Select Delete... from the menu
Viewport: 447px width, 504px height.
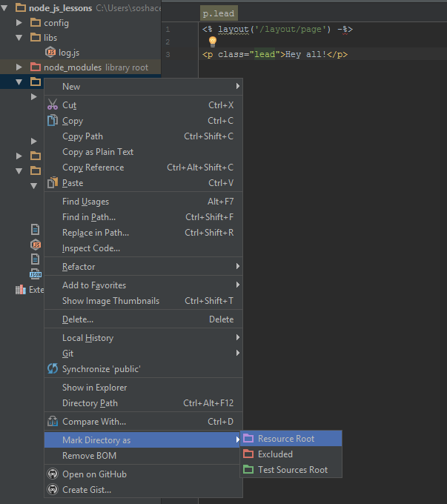(143, 319)
